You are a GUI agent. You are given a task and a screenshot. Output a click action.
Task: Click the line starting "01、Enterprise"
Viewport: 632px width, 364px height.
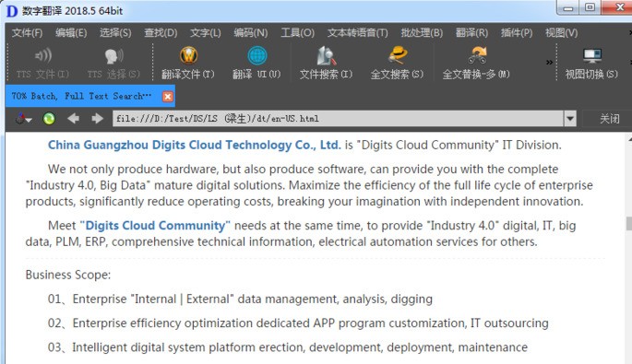240,299
